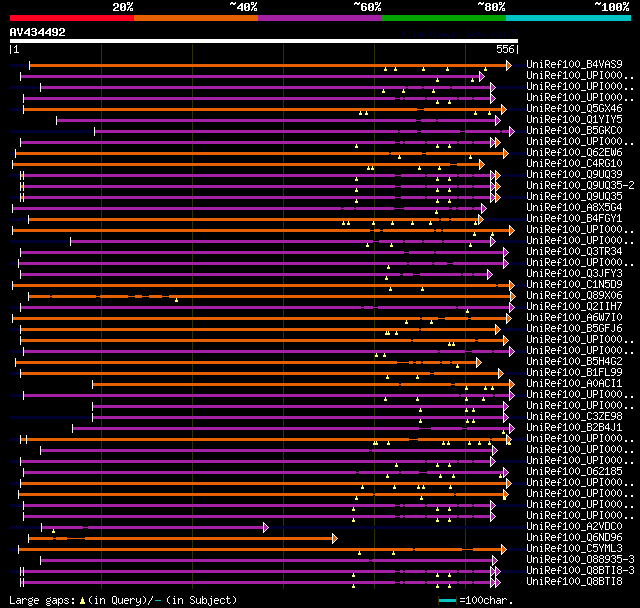The width and height of the screenshot is (640, 608).
Task: Open the UniRef100_Q1YIY5 hit label
Action: [574, 120]
